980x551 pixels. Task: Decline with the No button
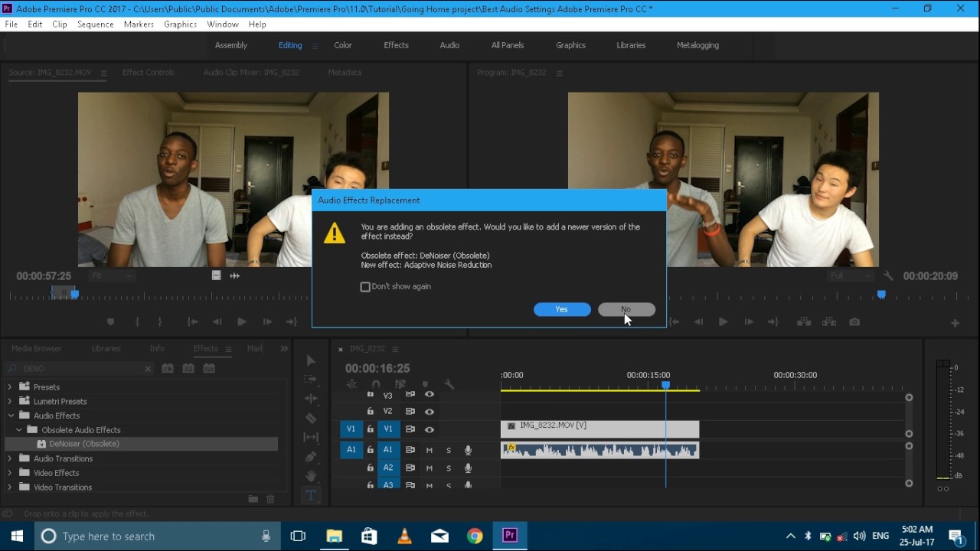click(x=626, y=309)
